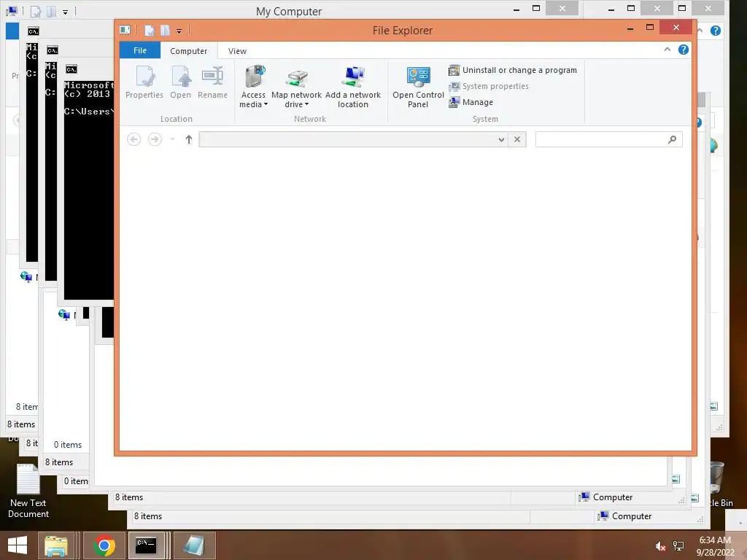Expand the address bar history dropdown
Screen dimensions: 747x560
point(501,139)
